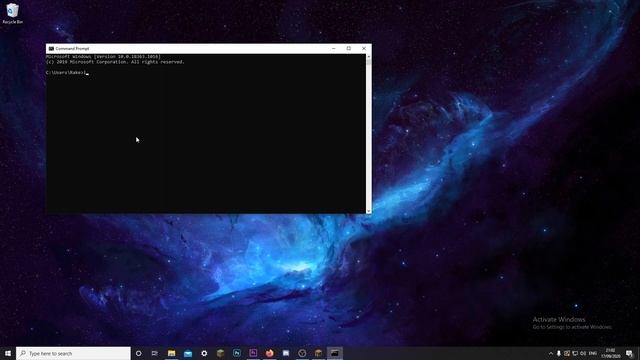Image resolution: width=640 pixels, height=360 pixels.
Task: Click the Command Prompt scrollbar up arrow
Action: tap(369, 57)
